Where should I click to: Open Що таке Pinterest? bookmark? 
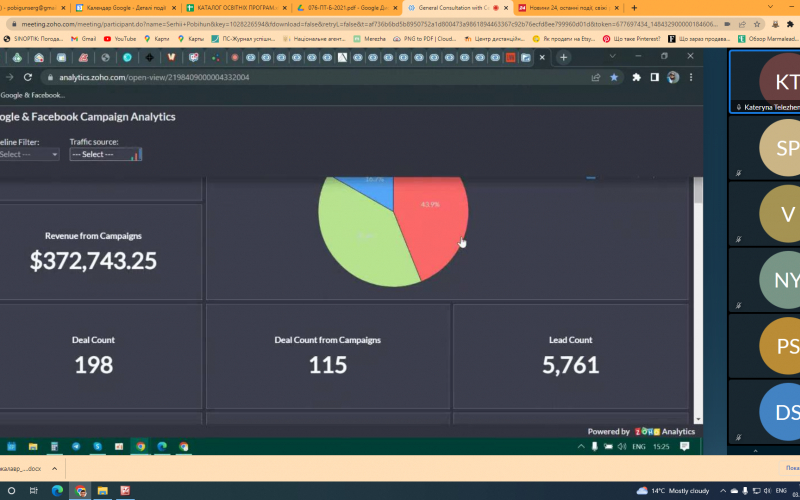[x=632, y=38]
